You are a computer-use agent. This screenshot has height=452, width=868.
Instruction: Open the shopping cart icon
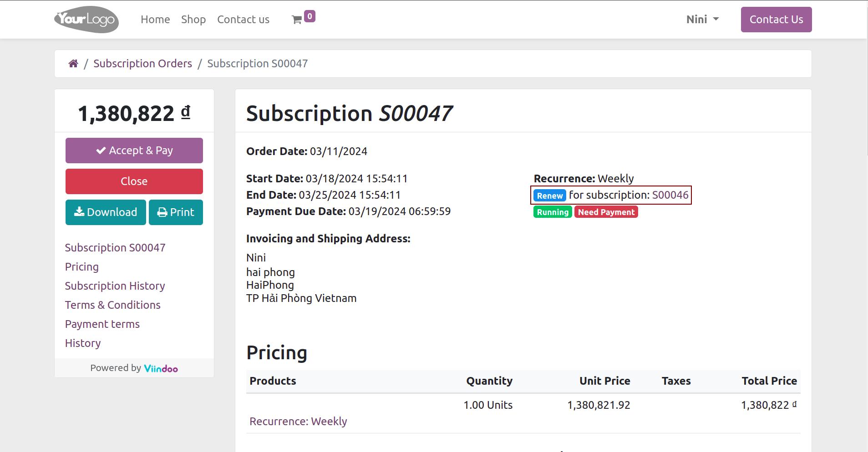[297, 20]
